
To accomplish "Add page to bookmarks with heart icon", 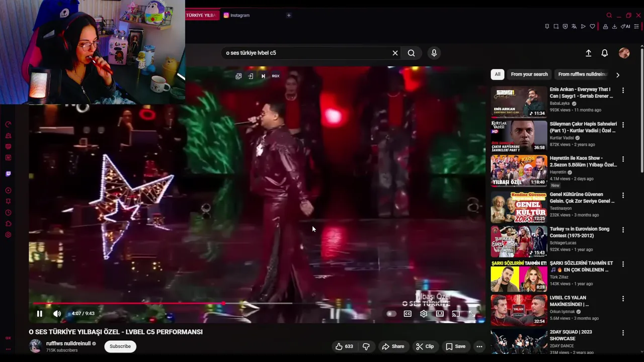I will point(592,27).
